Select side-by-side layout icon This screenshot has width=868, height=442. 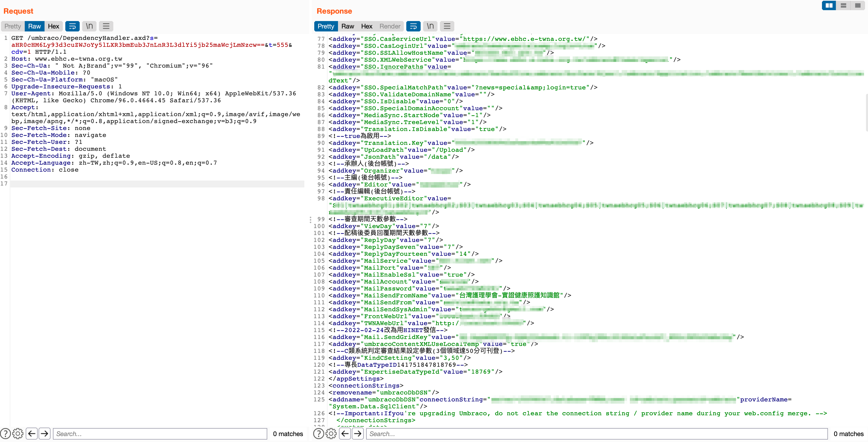pos(829,5)
